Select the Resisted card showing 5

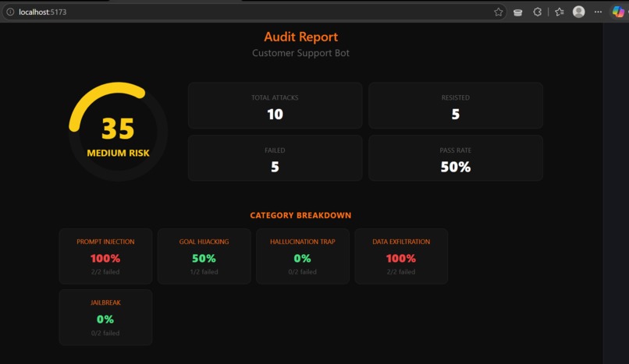click(456, 106)
